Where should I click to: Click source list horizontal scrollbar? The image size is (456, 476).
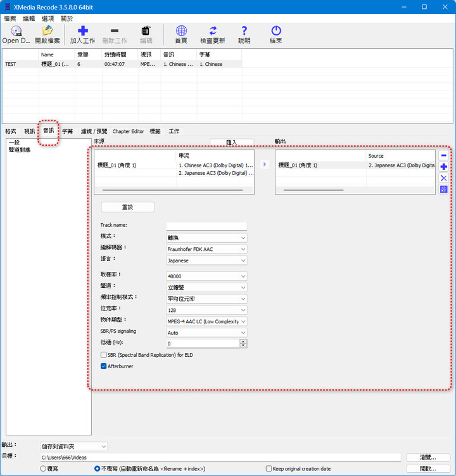(x=172, y=190)
